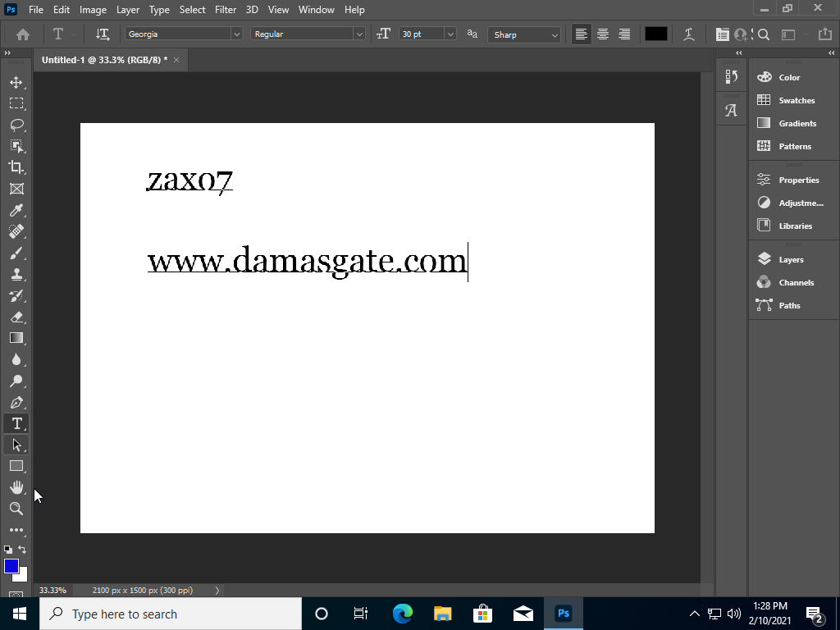
Task: Select the Eyedropper tool
Action: tap(16, 210)
